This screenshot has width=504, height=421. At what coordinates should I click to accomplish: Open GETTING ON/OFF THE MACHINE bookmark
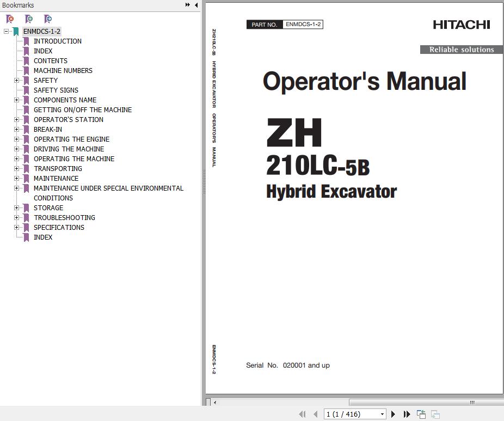tap(83, 110)
